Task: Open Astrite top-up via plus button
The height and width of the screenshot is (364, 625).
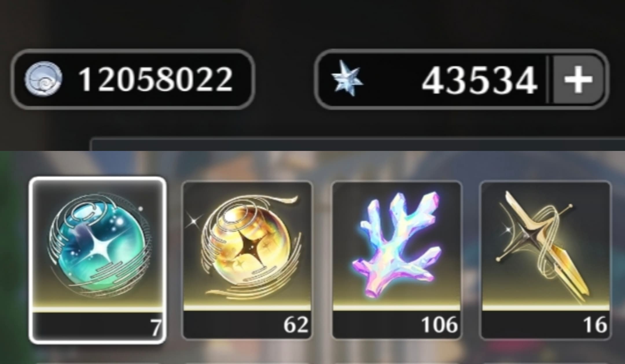Action: click(x=578, y=80)
